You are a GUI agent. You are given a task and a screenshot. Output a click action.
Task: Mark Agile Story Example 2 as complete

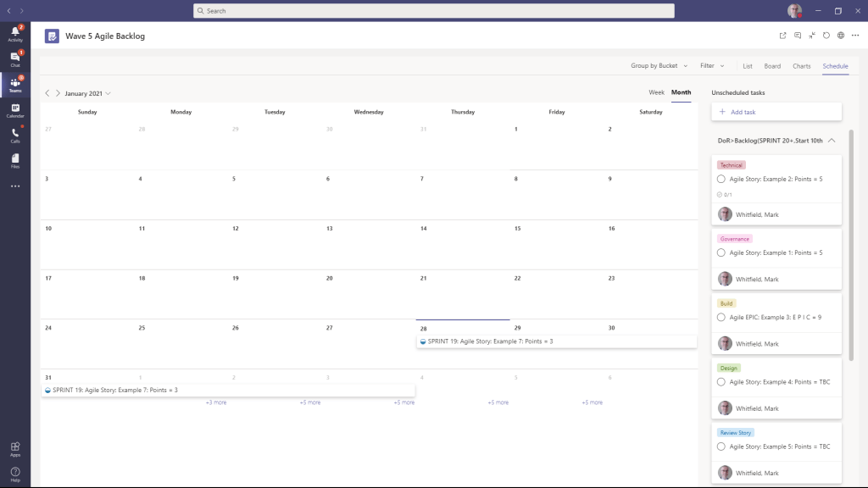click(721, 178)
